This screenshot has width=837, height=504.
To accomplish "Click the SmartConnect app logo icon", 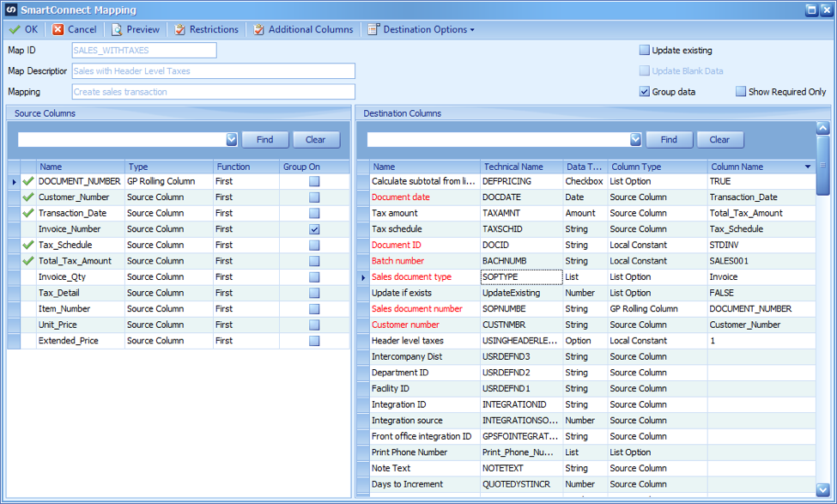I will pos(10,9).
